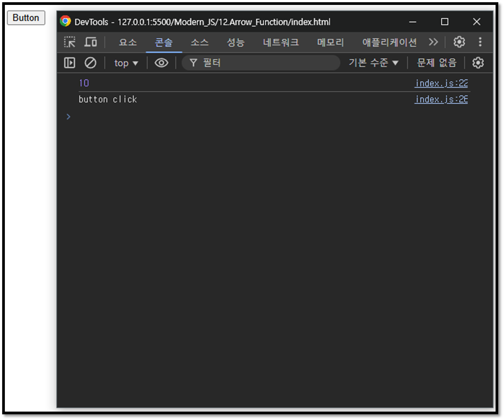Show the console sidebar panel icon

pos(69,63)
